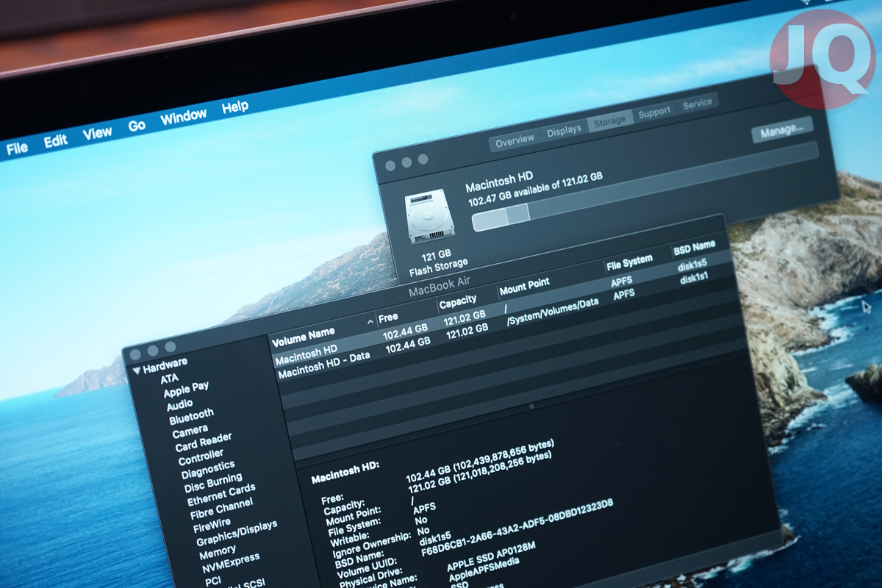This screenshot has height=588, width=882.
Task: Click the free space value "102,439,878,656 bytes"
Action: pos(503,456)
